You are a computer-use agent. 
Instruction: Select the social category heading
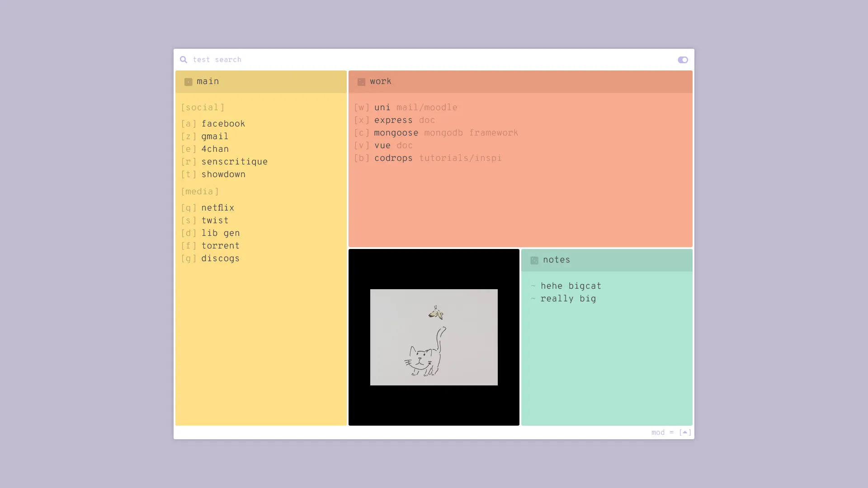point(203,108)
